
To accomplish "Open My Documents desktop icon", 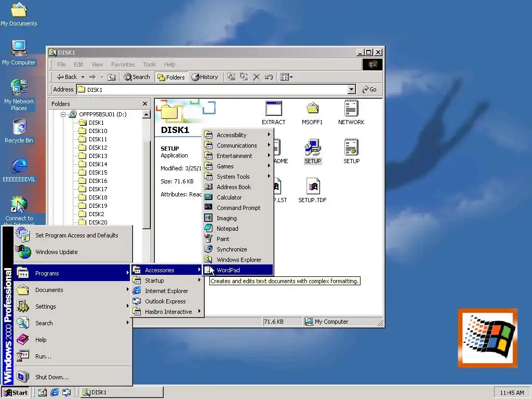I will [19, 15].
